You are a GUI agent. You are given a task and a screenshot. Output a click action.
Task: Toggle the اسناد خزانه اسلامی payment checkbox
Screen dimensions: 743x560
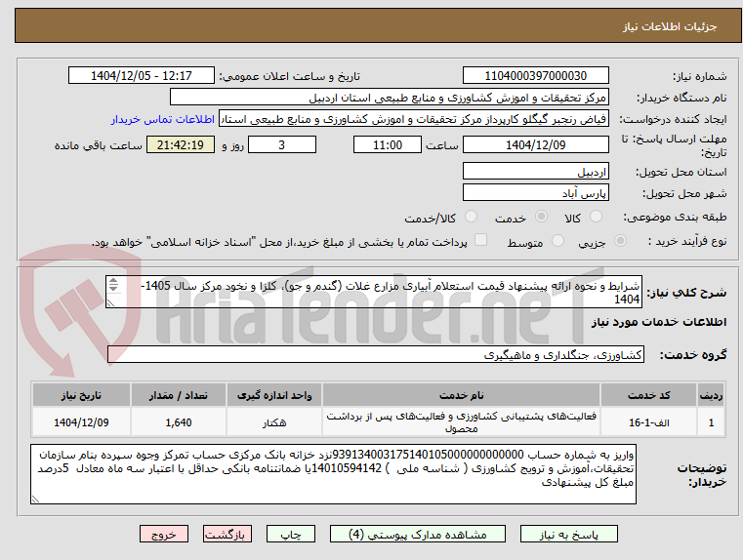[480, 240]
